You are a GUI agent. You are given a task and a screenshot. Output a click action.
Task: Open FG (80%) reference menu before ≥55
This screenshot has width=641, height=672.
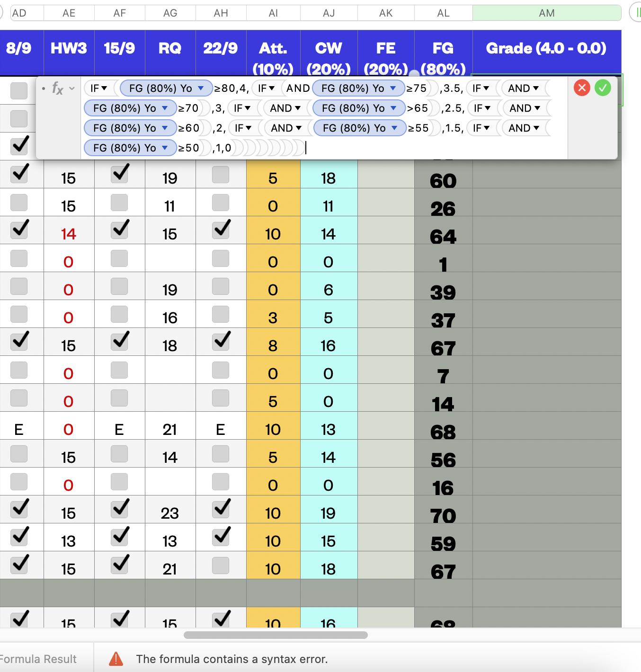coord(395,128)
